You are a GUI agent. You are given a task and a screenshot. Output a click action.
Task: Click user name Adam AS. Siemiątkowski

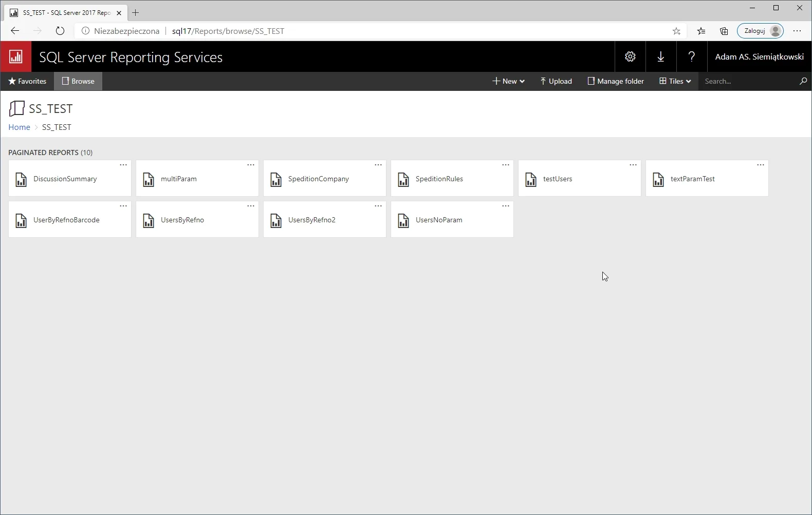[759, 56]
